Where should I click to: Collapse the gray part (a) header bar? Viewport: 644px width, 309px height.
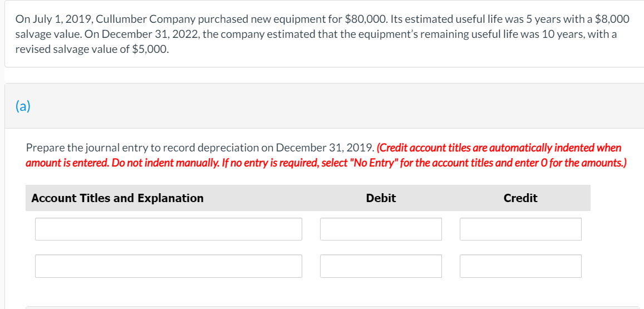(325, 106)
